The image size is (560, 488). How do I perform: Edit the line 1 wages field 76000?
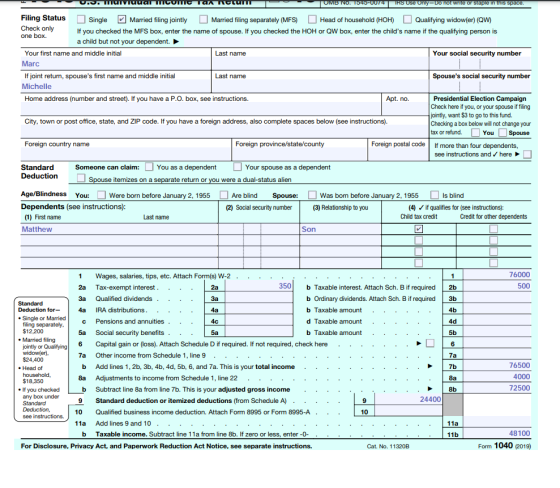coord(497,275)
